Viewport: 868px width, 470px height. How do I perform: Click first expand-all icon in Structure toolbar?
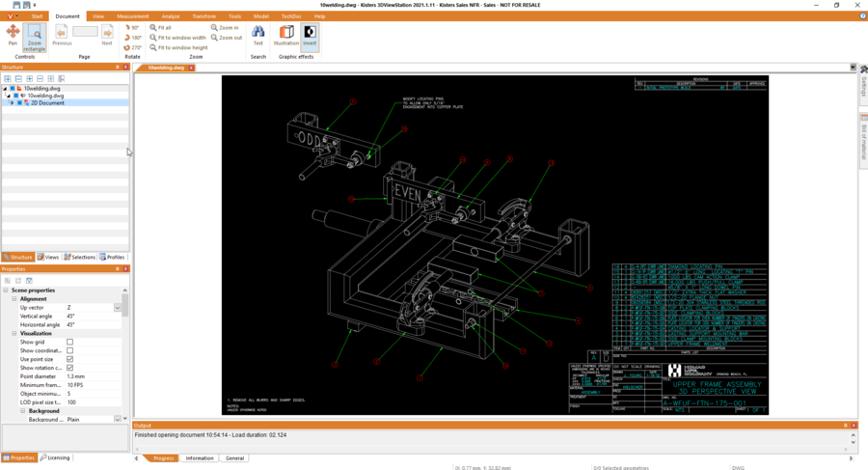click(x=8, y=79)
